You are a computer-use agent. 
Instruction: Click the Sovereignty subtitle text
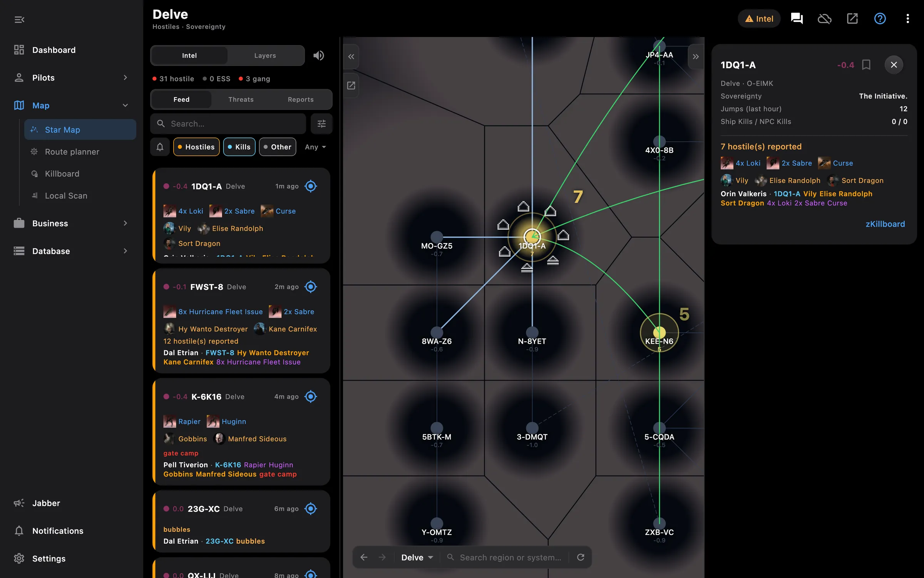(x=206, y=27)
